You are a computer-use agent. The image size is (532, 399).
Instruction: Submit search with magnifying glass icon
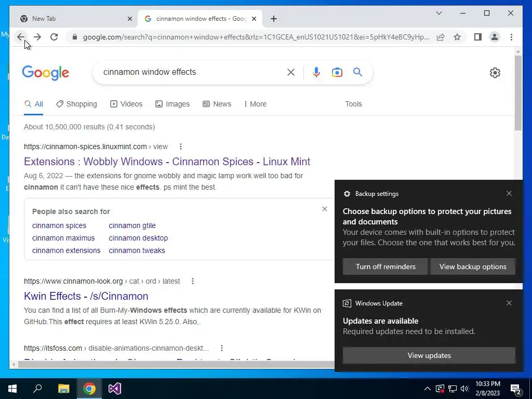357,72
